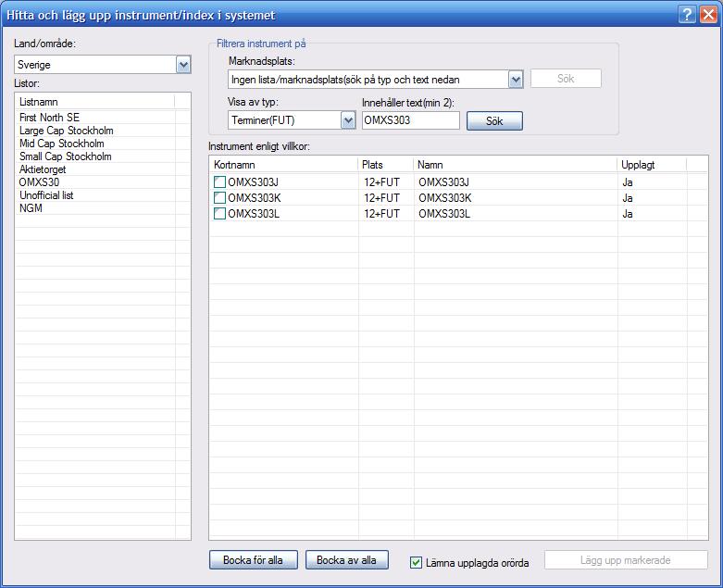Click the help question mark icon
Viewport: 723px width, 588px height.
tap(687, 15)
